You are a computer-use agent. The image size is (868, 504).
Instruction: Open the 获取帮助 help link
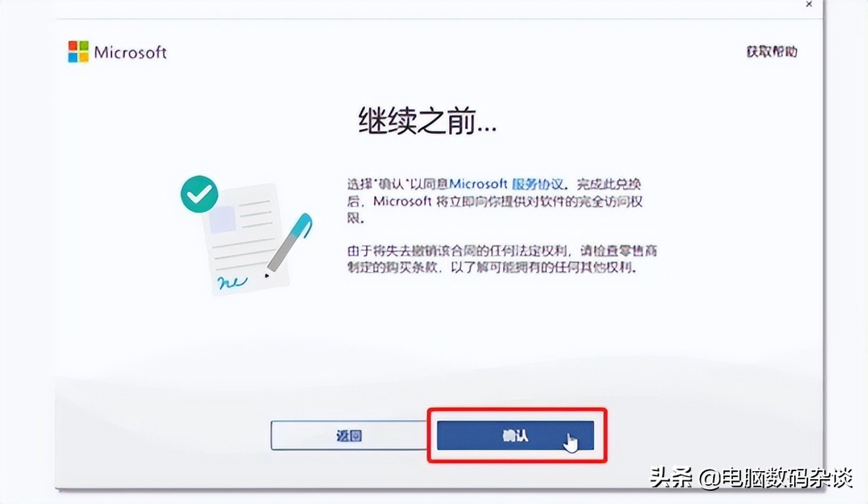(x=772, y=51)
